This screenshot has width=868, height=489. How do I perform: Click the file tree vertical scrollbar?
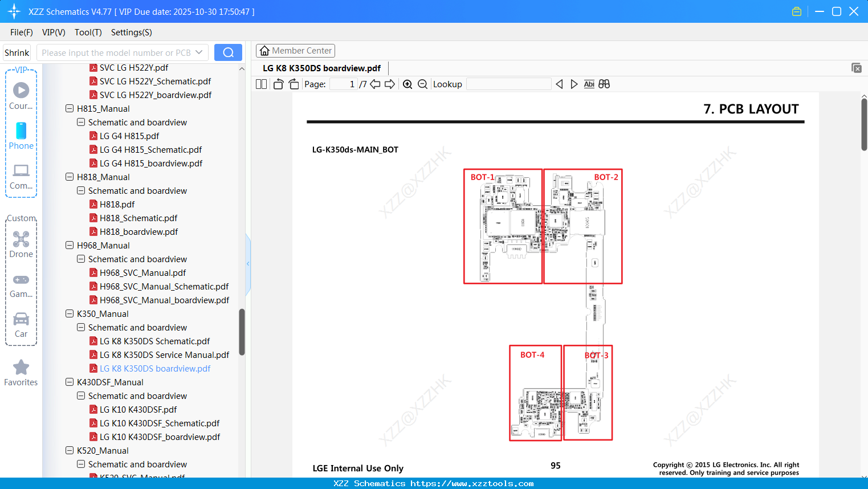242,332
